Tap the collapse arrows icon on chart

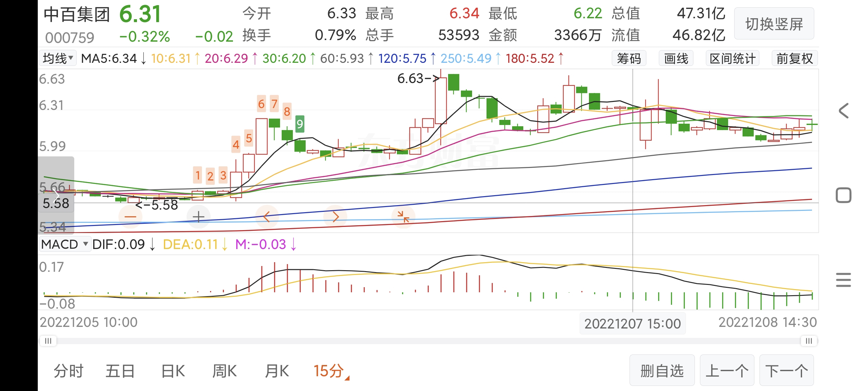point(403,217)
